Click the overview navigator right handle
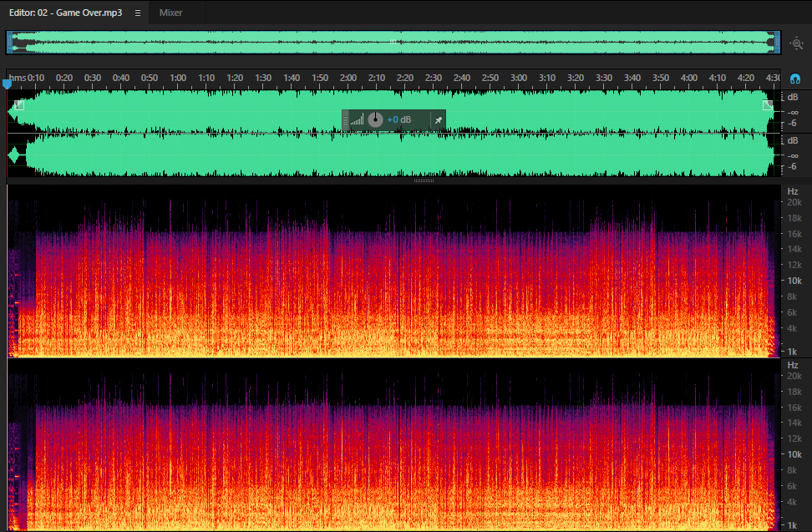The width and height of the screenshot is (812, 532). pos(777,42)
